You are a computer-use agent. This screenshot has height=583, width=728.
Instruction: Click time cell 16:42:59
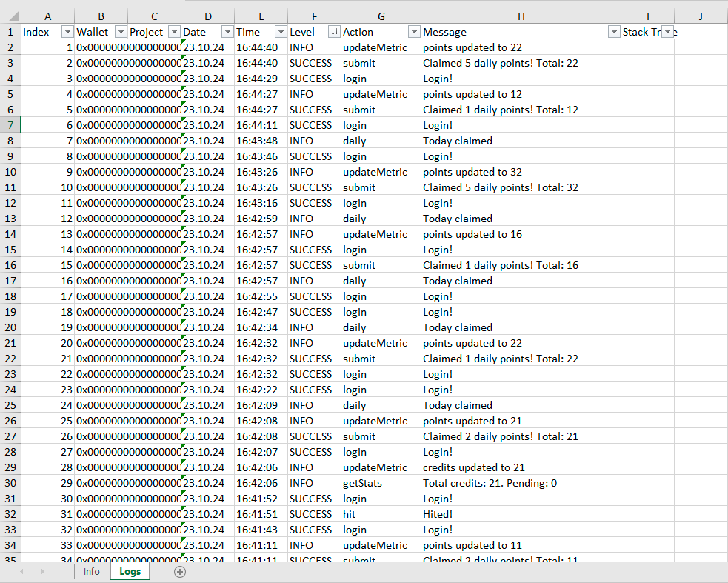(x=261, y=219)
